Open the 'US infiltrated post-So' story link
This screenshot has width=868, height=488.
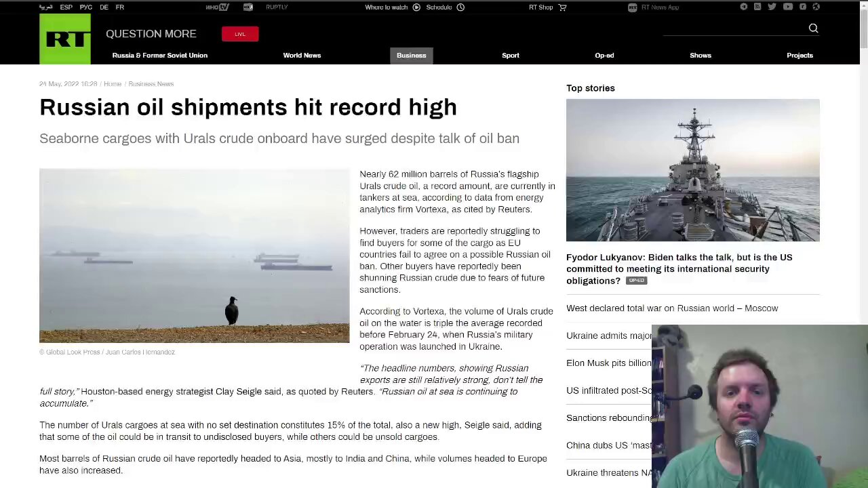(x=609, y=390)
